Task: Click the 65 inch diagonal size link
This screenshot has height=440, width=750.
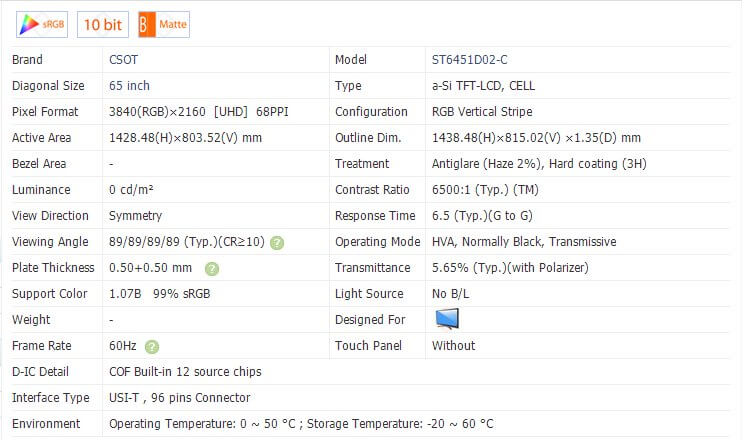Action: [x=129, y=86]
